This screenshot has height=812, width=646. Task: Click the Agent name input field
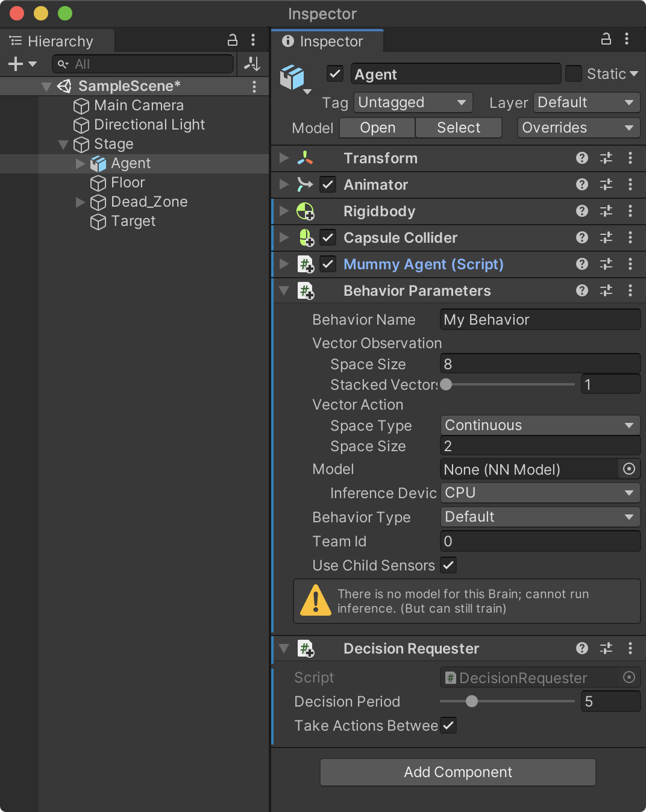[x=456, y=74]
